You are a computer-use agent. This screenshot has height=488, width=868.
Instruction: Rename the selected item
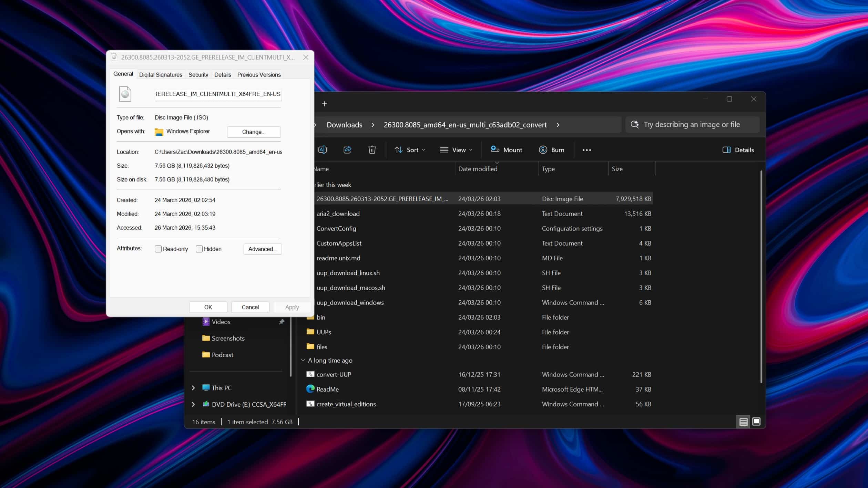pyautogui.click(x=323, y=150)
